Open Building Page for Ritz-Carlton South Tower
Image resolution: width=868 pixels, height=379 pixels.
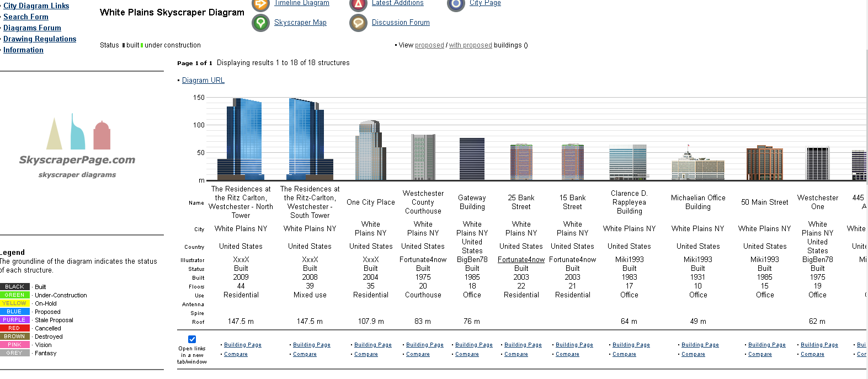point(312,345)
